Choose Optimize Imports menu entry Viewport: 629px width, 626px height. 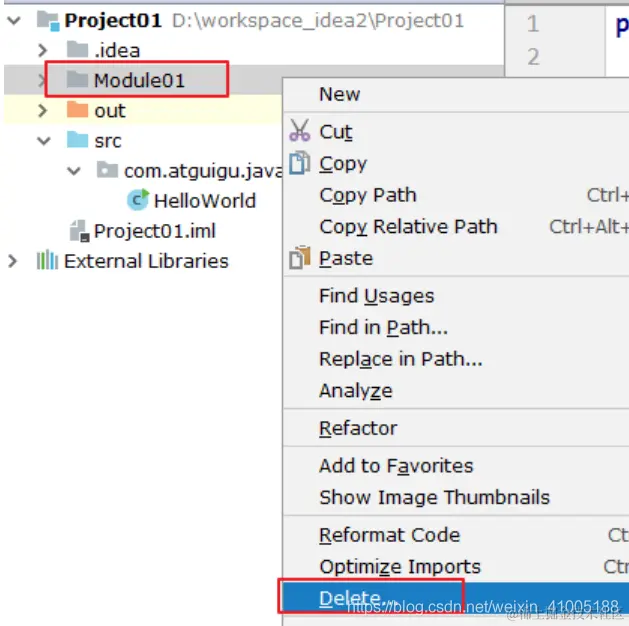(456, 567)
